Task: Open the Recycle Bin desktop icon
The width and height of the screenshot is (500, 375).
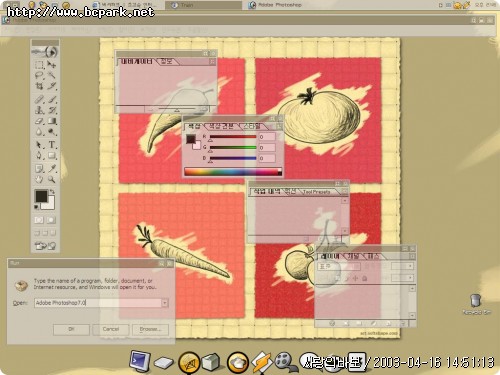Action: click(x=476, y=304)
